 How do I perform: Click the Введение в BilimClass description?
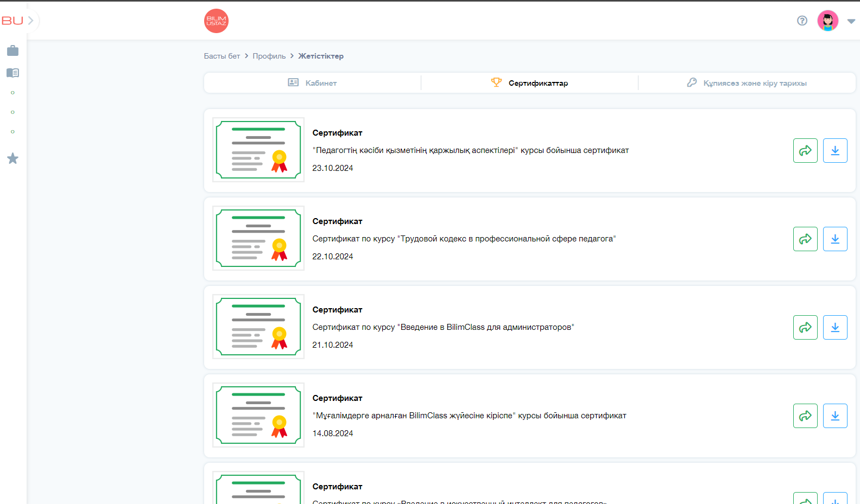tap(443, 327)
